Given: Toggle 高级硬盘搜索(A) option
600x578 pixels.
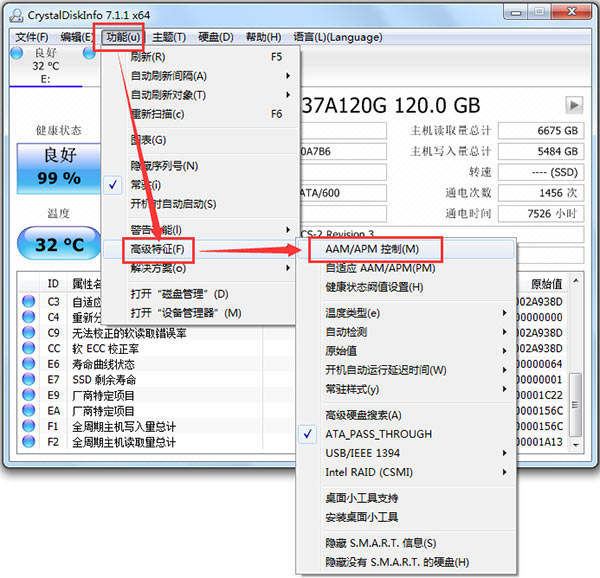Looking at the screenshot, I should [406, 415].
